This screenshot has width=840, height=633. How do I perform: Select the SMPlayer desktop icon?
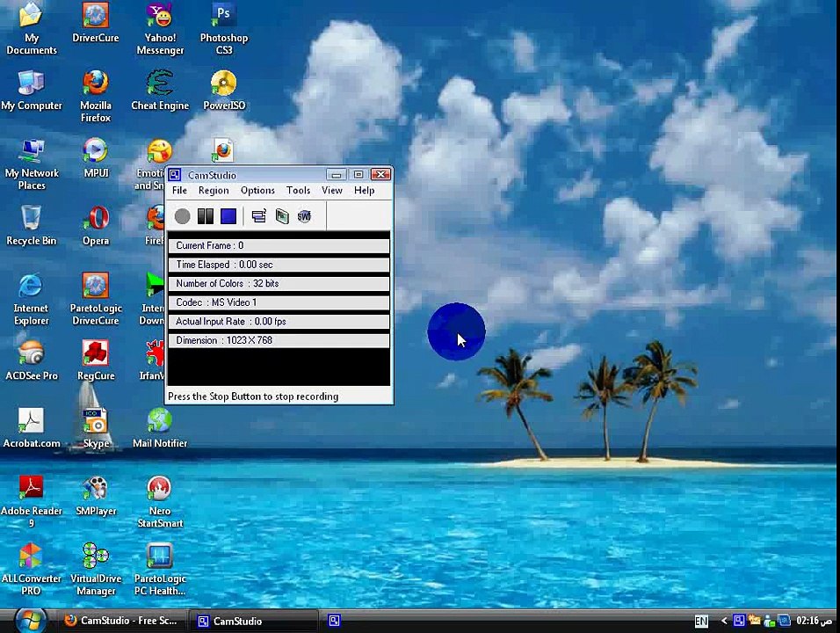[x=96, y=495]
